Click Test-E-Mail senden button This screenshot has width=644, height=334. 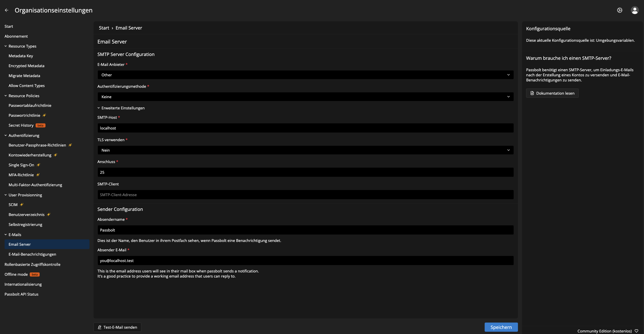[117, 327]
